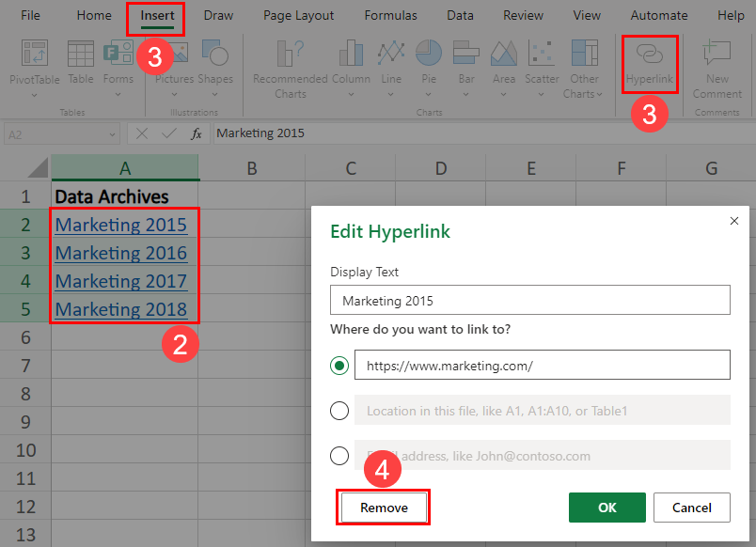Select the email address radio button
The height and width of the screenshot is (547, 756).
339,456
